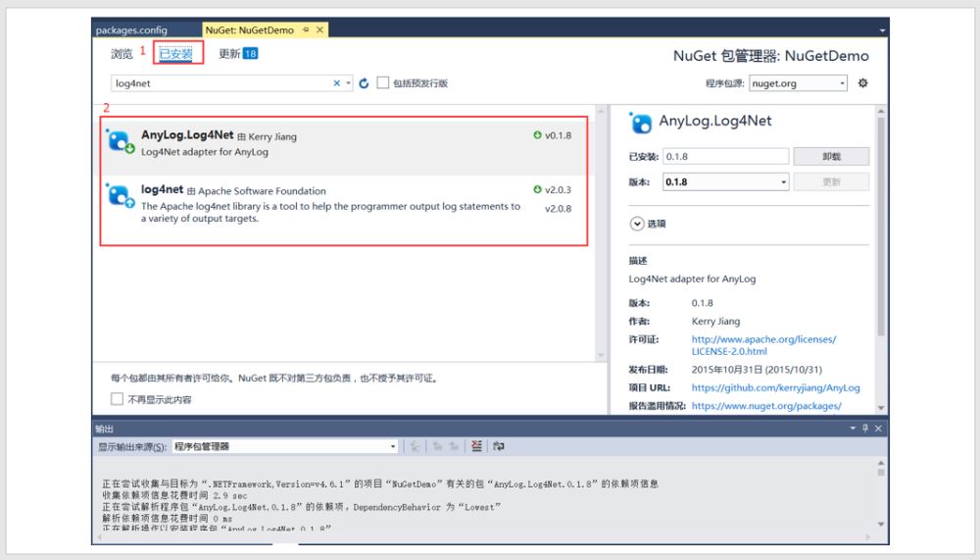
Task: Open document tabs overflow dropdown
Action: pos(882,30)
